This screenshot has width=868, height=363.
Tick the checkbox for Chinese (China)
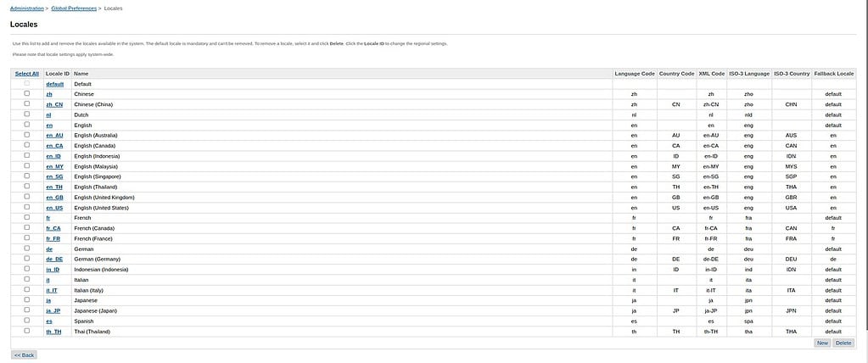pos(26,104)
